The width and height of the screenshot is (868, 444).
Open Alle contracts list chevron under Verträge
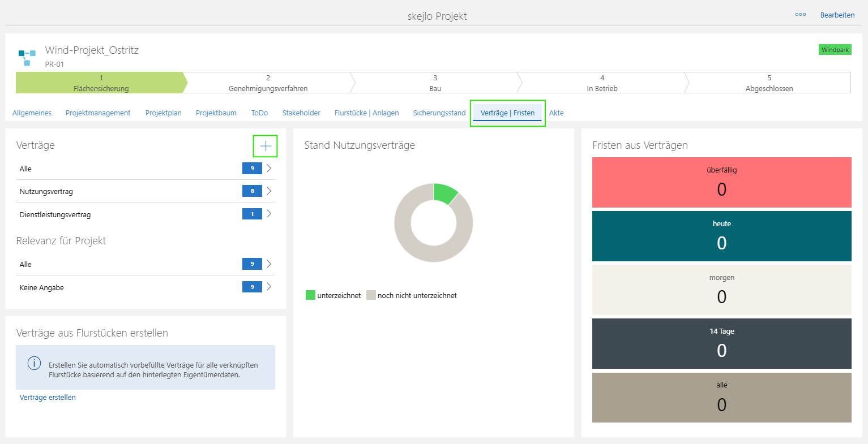point(269,168)
